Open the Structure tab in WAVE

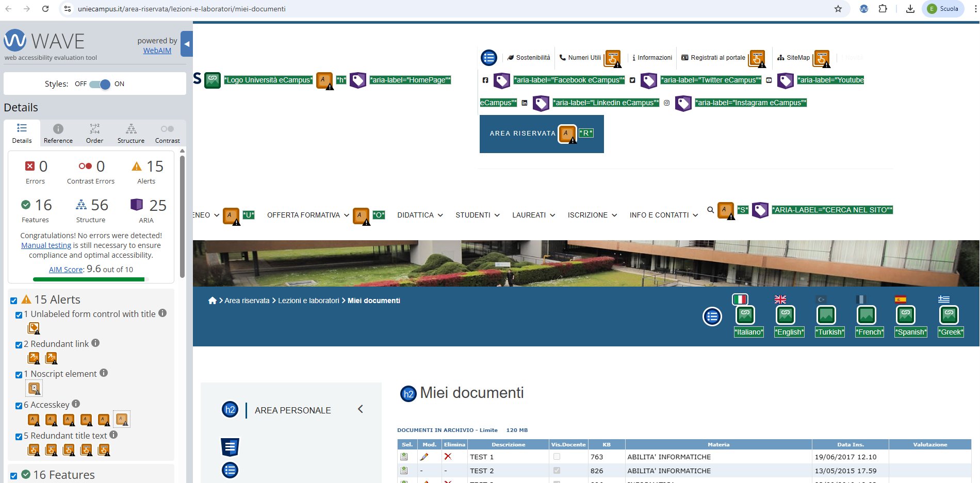[x=131, y=134]
